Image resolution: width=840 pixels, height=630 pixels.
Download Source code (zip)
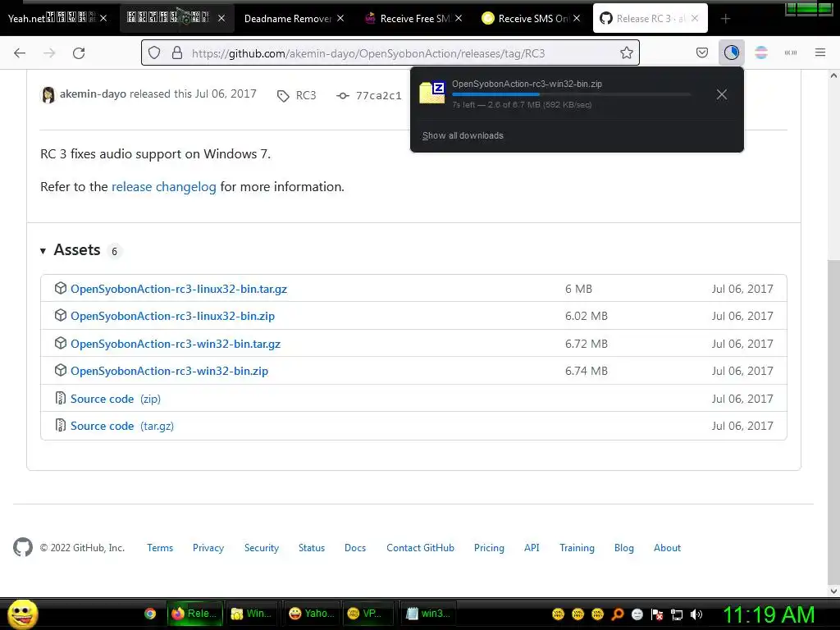(115, 399)
